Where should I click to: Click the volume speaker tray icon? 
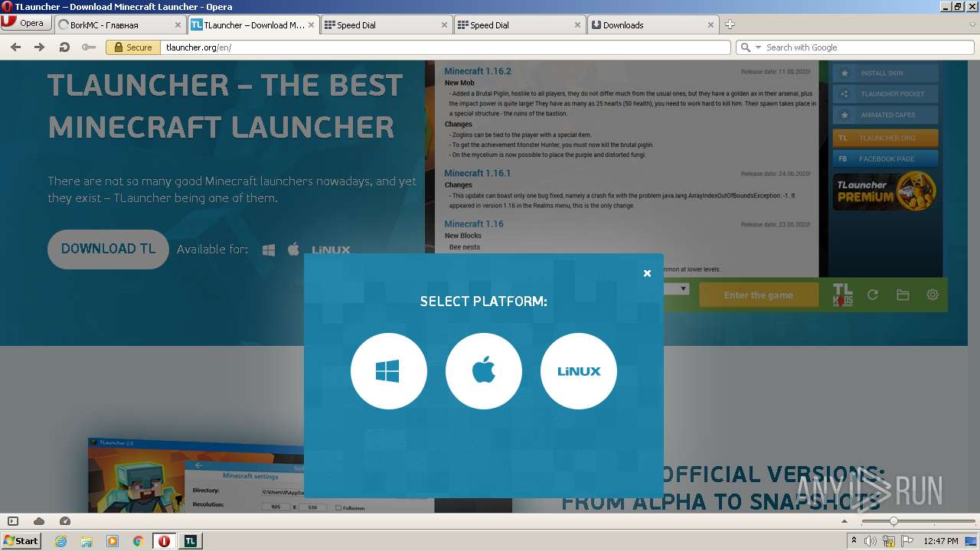click(x=871, y=541)
